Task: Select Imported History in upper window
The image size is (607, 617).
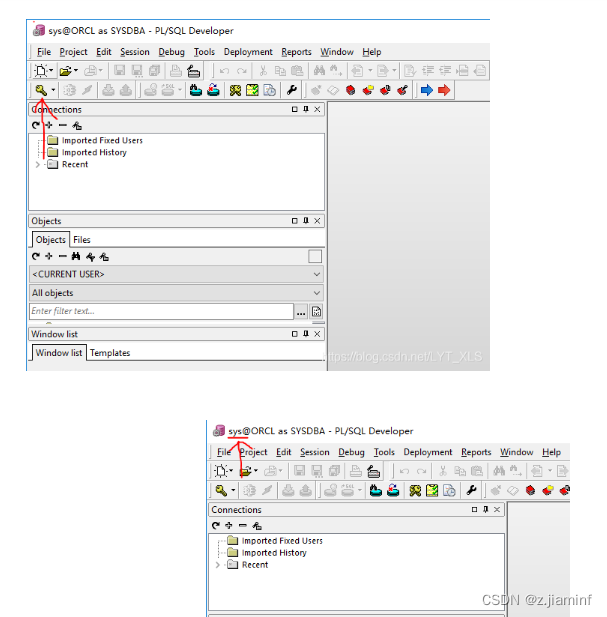Action: coord(94,152)
